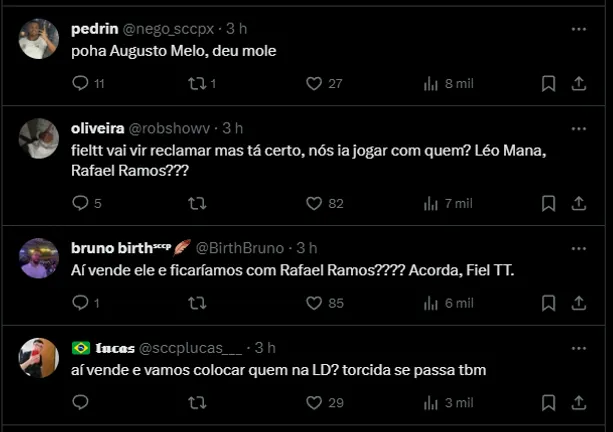View analytics of oliveira's 7 mil views
Screen dimensions: 613x432
(x=432, y=203)
